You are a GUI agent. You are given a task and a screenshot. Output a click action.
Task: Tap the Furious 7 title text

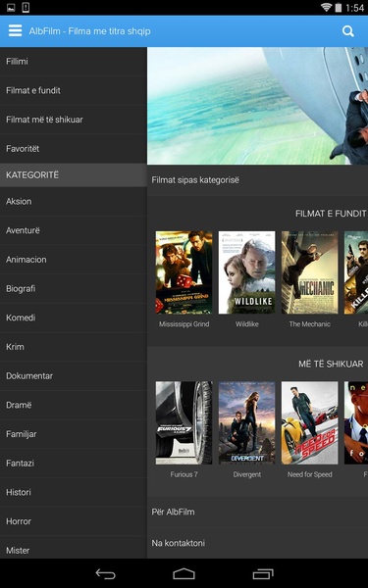coord(184,474)
